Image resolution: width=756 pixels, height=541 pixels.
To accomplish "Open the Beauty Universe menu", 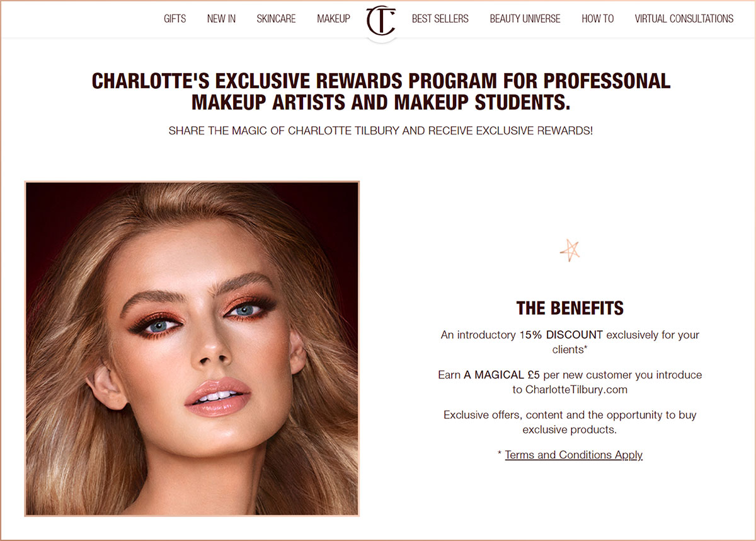I will click(x=525, y=19).
